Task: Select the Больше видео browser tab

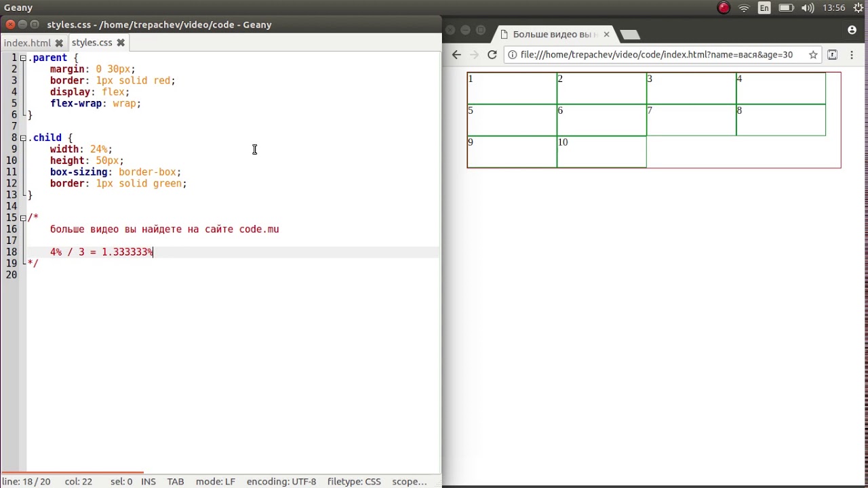Action: coord(554,34)
